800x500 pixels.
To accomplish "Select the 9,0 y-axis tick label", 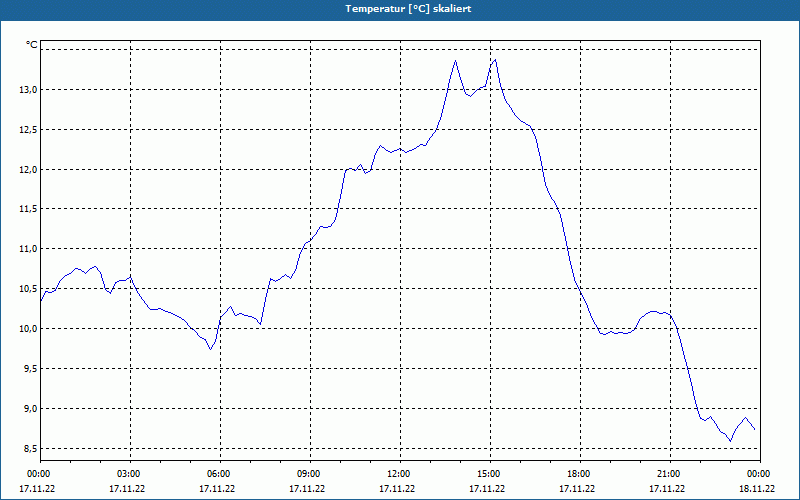I will (31, 408).
